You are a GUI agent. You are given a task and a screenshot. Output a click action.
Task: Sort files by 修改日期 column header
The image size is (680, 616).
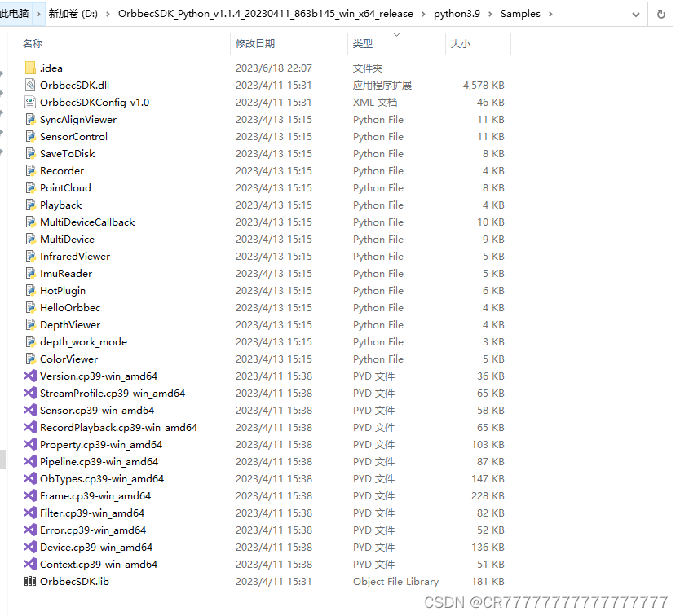255,43
